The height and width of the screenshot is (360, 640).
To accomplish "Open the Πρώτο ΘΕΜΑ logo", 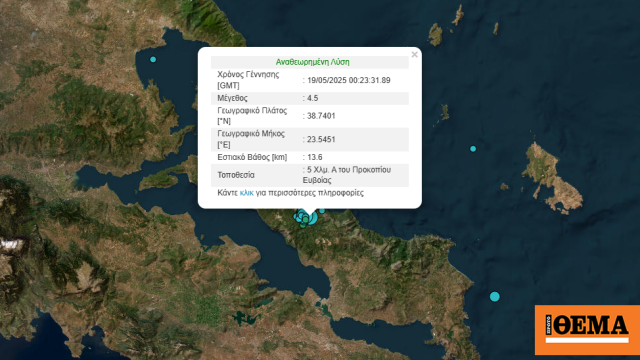I will click(x=587, y=330).
